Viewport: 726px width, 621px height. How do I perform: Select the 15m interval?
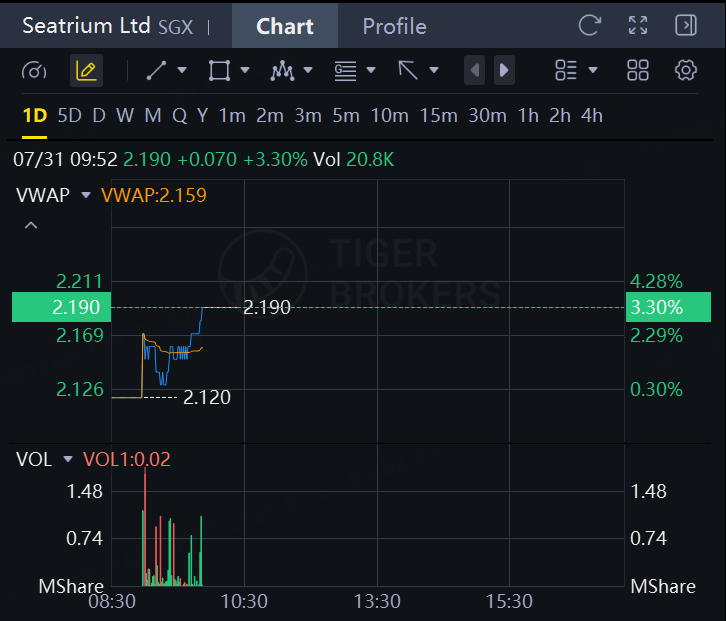(438, 116)
